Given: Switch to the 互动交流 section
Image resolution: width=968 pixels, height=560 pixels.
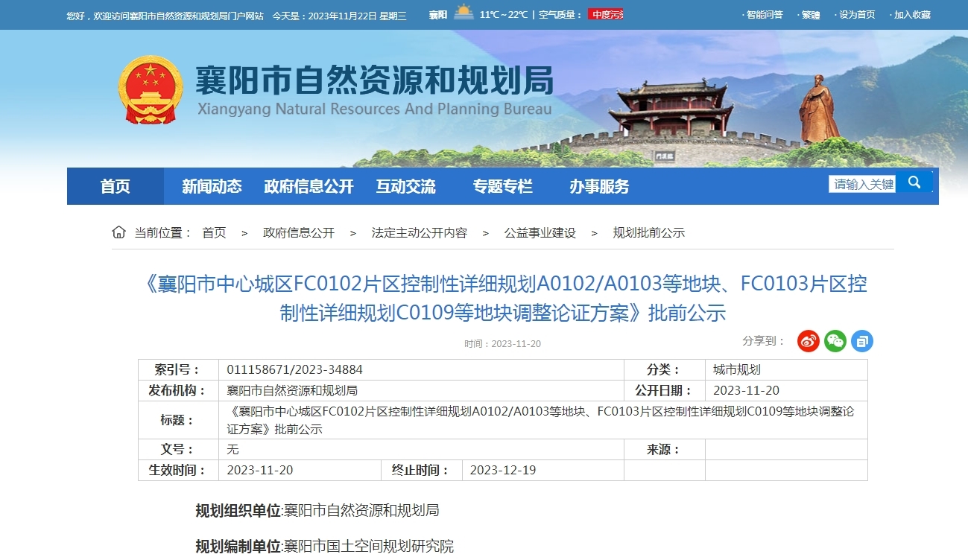Looking at the screenshot, I should click(x=406, y=186).
